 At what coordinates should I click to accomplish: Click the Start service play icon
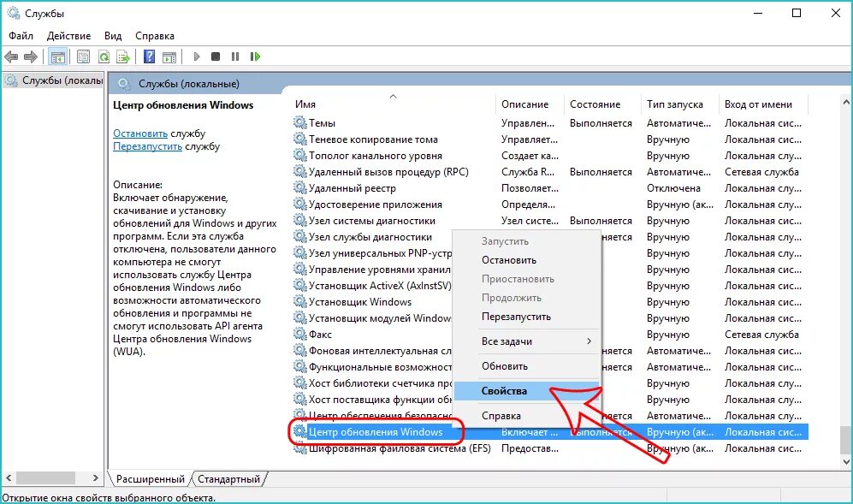197,56
